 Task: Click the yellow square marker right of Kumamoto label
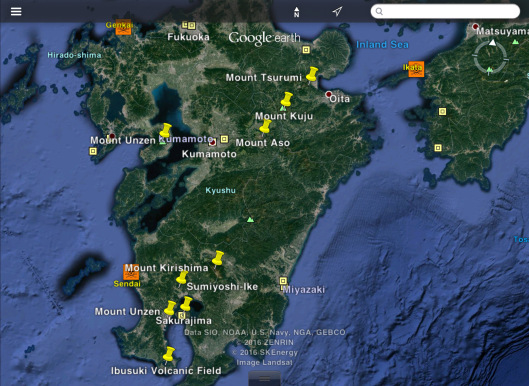click(224, 139)
